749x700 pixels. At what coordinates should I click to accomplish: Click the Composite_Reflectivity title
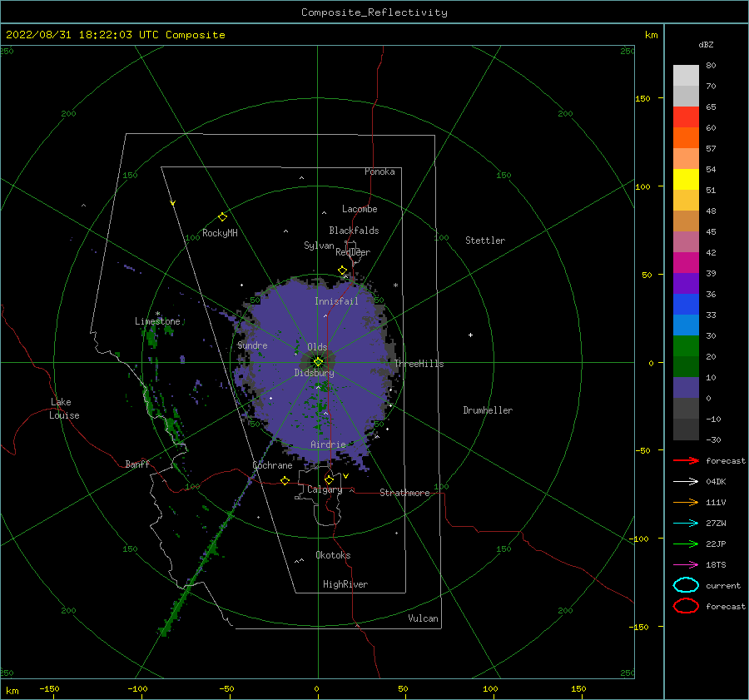(374, 12)
